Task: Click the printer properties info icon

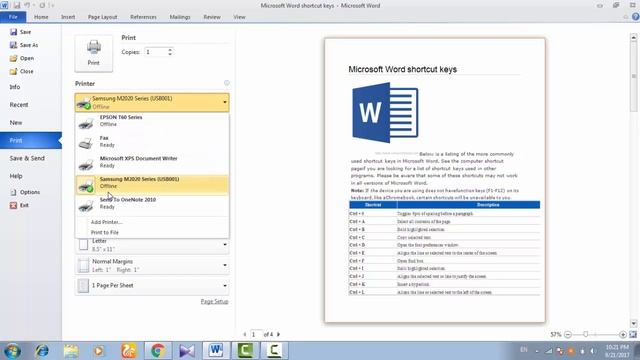Action: pos(227,83)
